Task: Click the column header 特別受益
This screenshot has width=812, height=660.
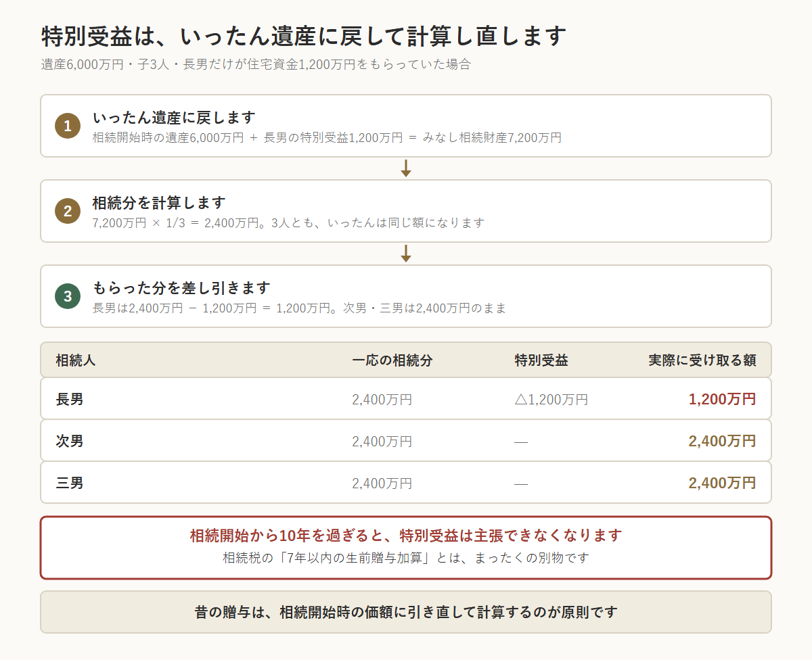Action: pos(541,360)
